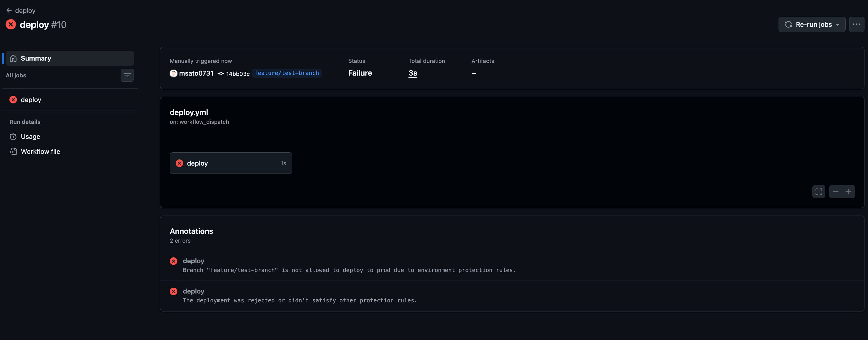
Task: Click the back arrow icon before deploy
Action: click(x=9, y=11)
